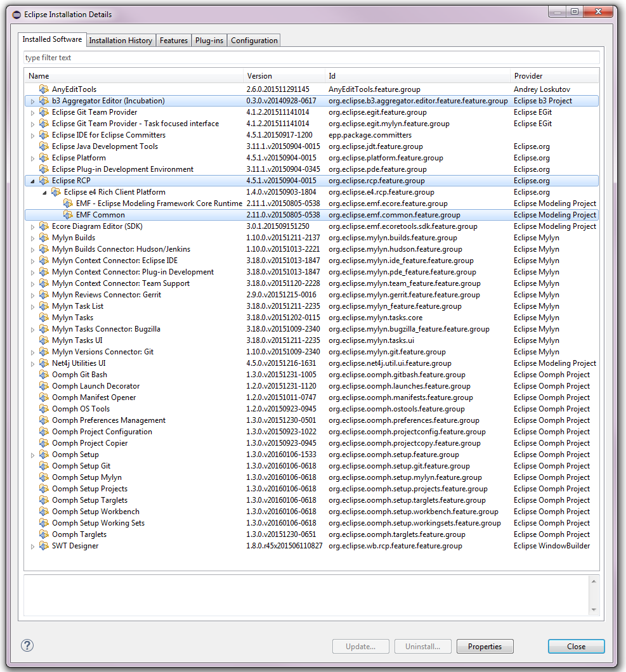Image resolution: width=626 pixels, height=672 pixels.
Task: Click the Oomph Setup Git feature icon
Action: tap(44, 466)
